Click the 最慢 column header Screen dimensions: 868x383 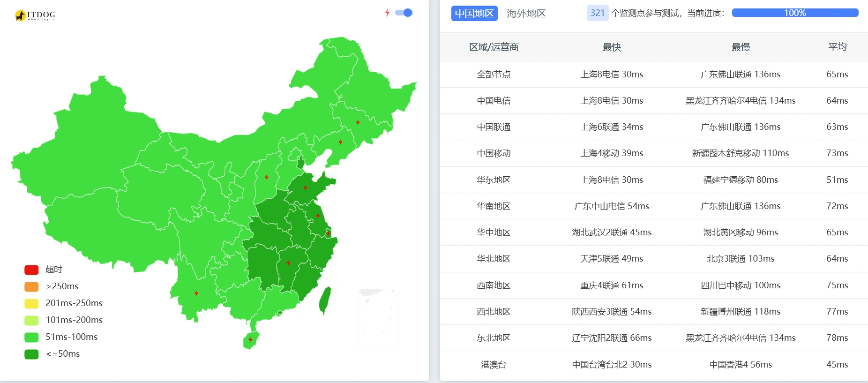point(741,47)
